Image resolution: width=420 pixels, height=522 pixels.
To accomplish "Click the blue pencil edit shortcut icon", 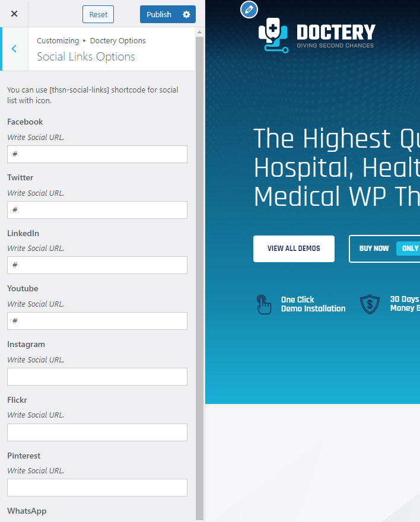I will pos(249,9).
